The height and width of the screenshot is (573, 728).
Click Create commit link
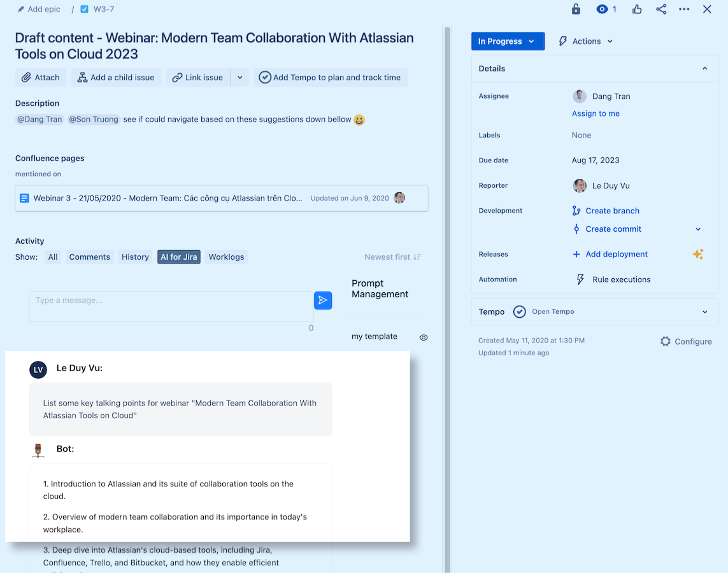tap(613, 229)
